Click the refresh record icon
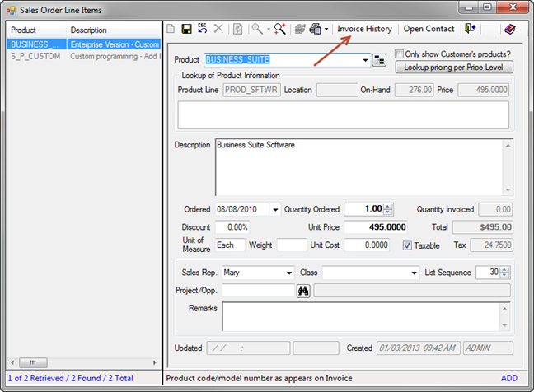 pos(237,29)
